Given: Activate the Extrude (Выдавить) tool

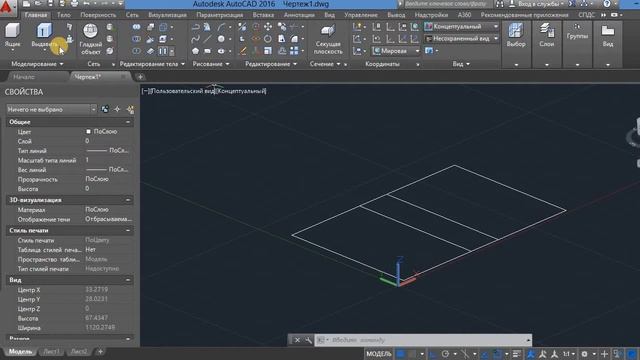Looking at the screenshot, I should click(44, 36).
